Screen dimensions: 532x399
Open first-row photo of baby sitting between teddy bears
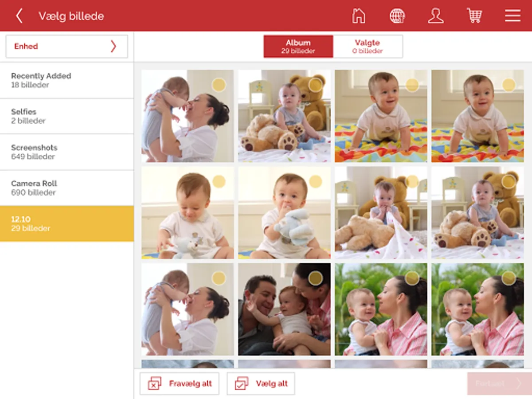[284, 116]
